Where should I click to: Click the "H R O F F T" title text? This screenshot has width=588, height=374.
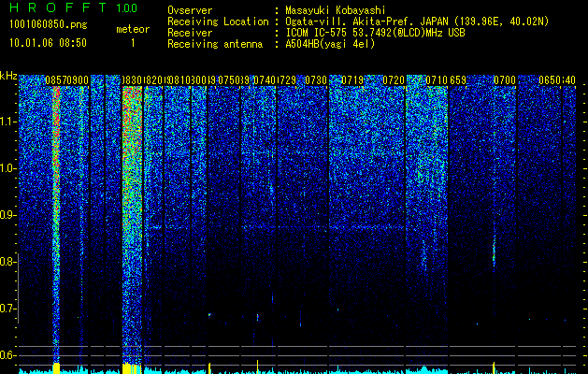pyautogui.click(x=58, y=7)
